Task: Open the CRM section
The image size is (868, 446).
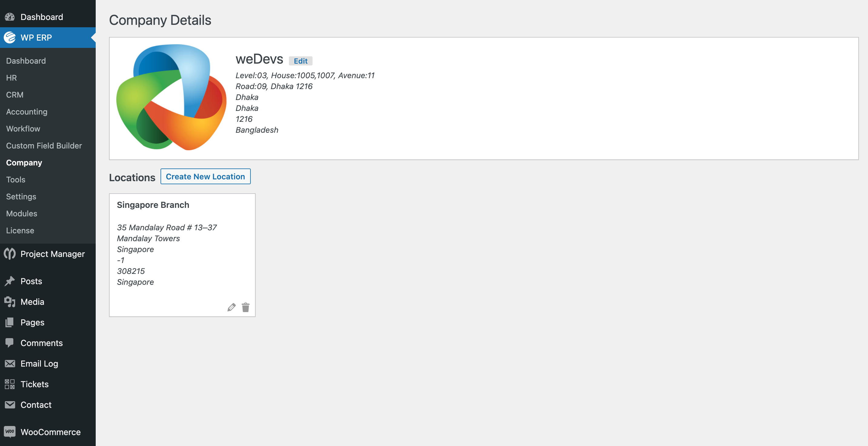Action: pos(14,95)
